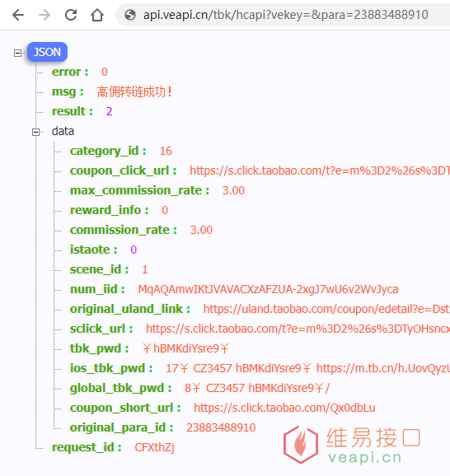The width and height of the screenshot is (450, 476).
Task: Select the result key label
Action: point(73,111)
